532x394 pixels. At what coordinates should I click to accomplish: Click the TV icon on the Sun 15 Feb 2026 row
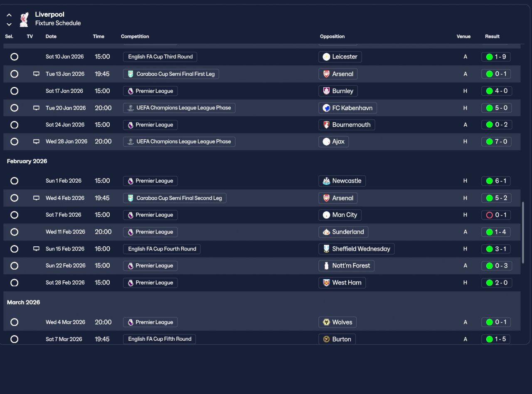[x=36, y=249]
